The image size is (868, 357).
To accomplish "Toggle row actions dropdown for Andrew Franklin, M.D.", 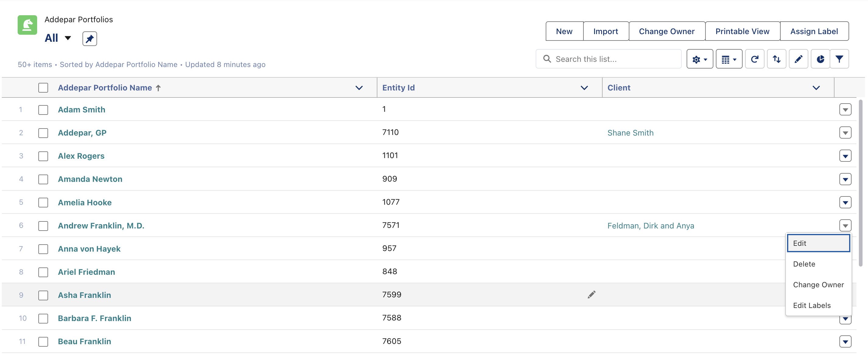I will pyautogui.click(x=845, y=225).
